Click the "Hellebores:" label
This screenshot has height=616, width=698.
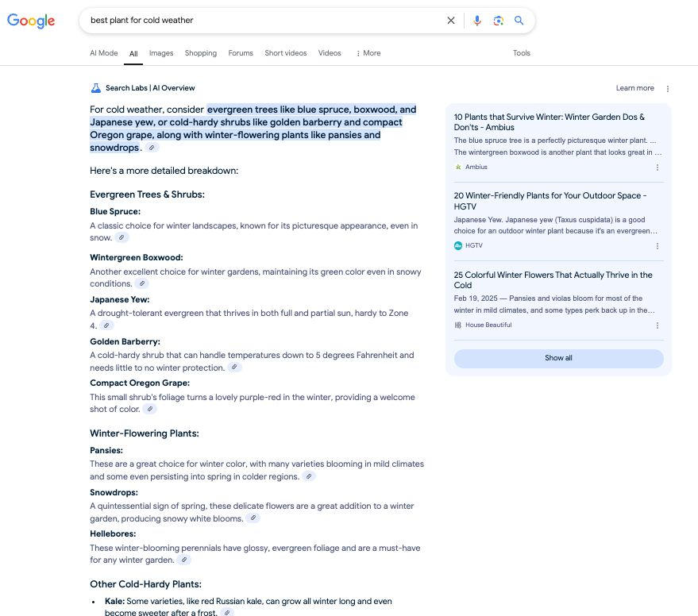click(x=113, y=533)
